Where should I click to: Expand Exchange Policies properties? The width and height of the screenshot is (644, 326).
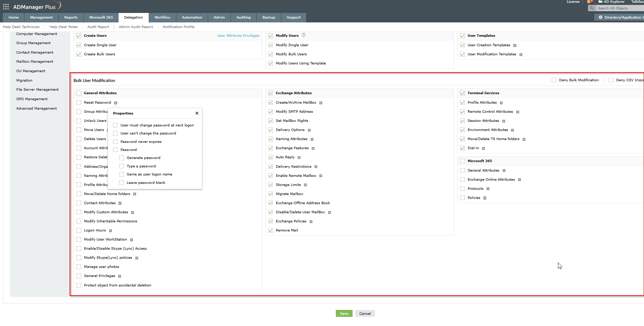point(311,222)
